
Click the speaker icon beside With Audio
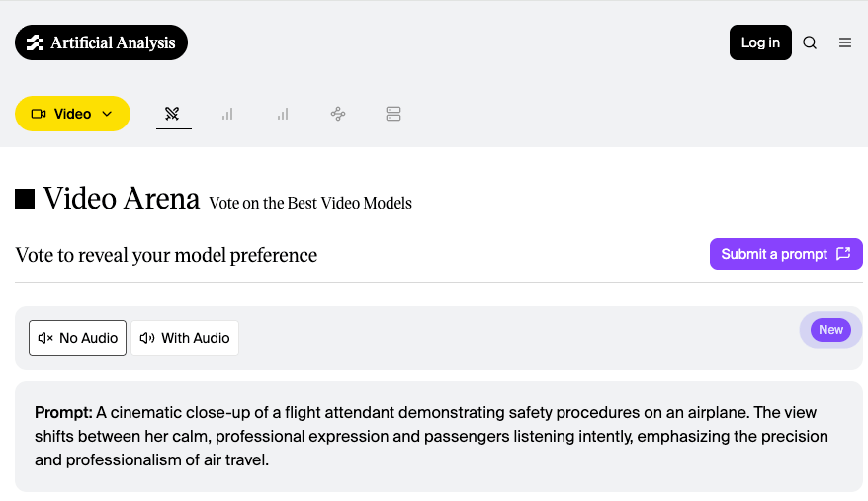click(147, 338)
